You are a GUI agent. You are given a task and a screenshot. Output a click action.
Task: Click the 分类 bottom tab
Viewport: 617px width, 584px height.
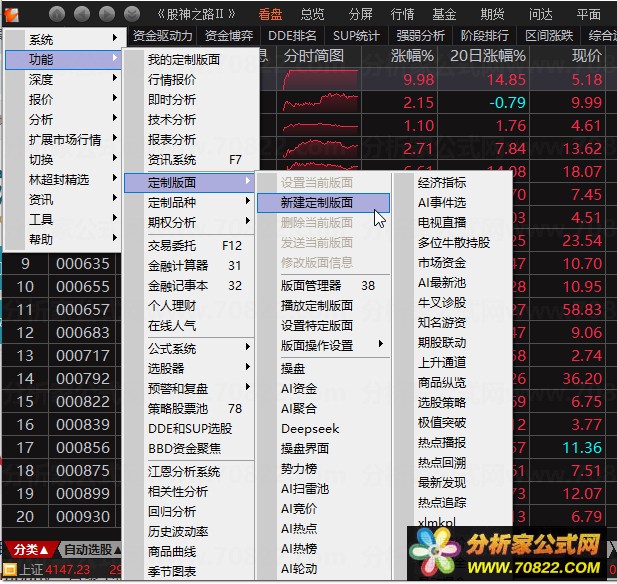[31, 549]
